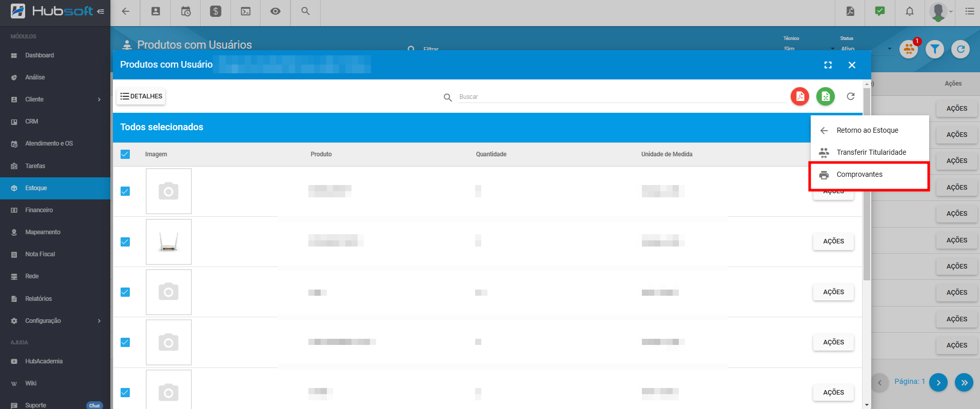Click the dollar sign toolbar icon
This screenshot has width=980, height=409.
pyautogui.click(x=215, y=11)
